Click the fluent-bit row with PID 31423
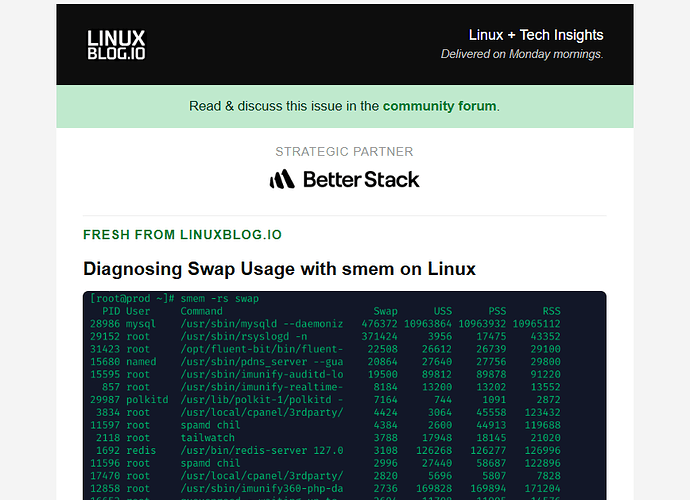690x500 pixels. (325, 349)
